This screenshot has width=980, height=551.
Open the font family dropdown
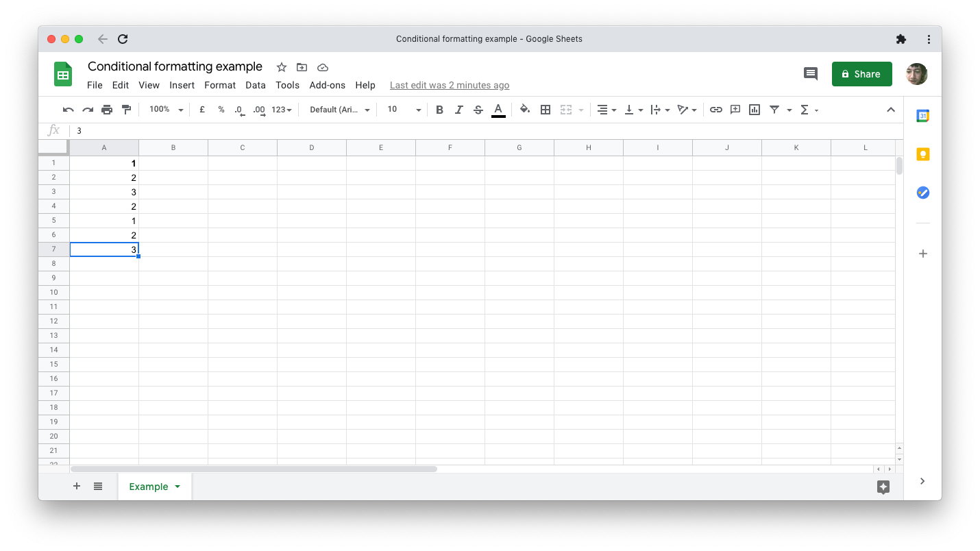click(339, 110)
